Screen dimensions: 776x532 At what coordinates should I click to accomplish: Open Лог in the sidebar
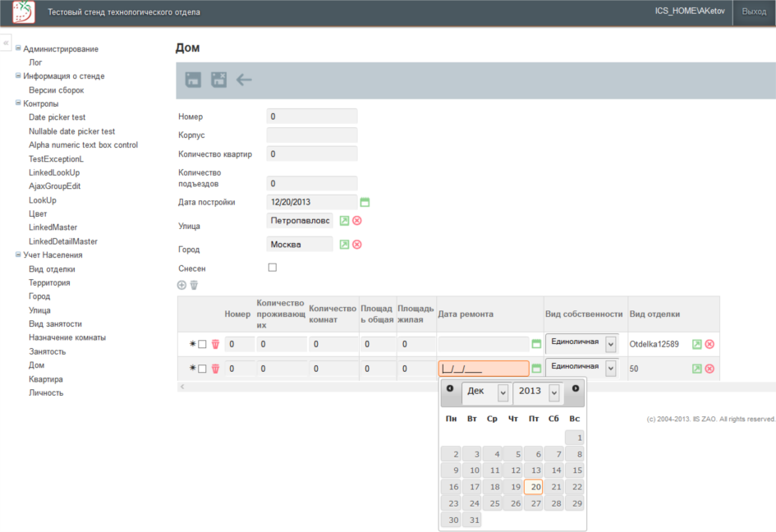(35, 62)
